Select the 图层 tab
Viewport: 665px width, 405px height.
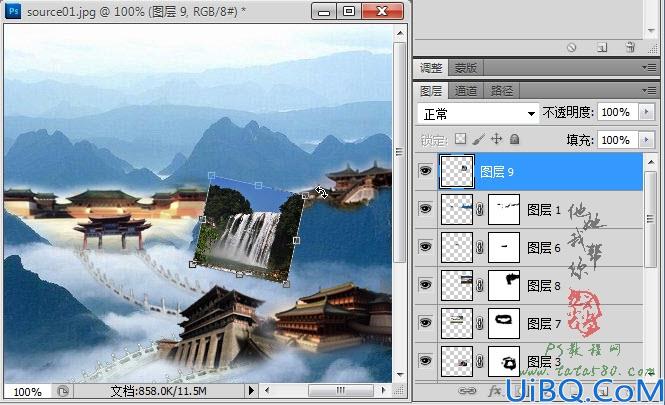tap(431, 90)
